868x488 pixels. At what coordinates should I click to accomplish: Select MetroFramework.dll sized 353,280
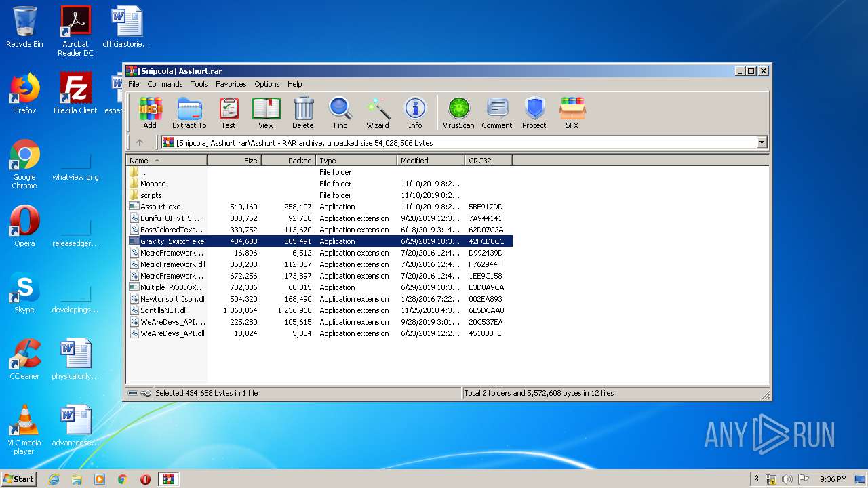[x=319, y=264]
